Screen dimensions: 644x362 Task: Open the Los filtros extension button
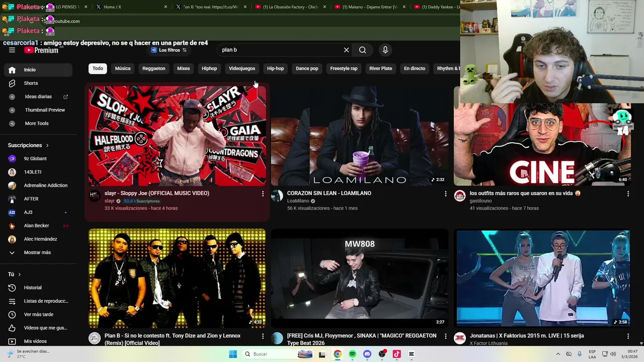pyautogui.click(x=169, y=50)
